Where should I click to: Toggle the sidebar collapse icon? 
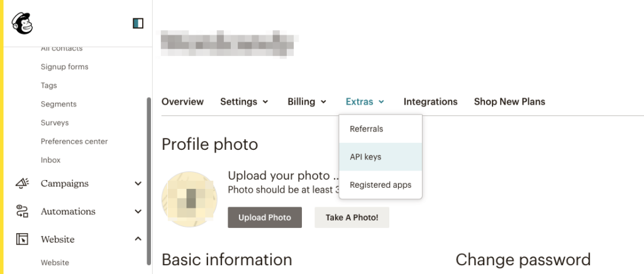(x=138, y=24)
